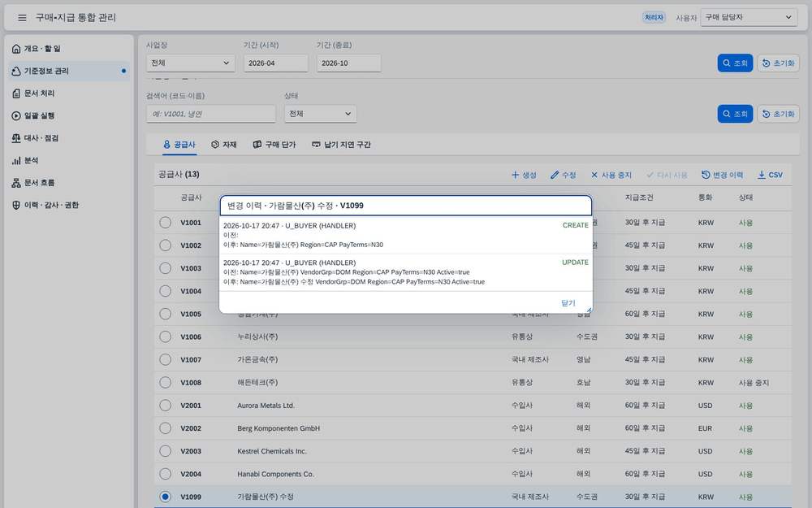Select radio button for V1008

tap(165, 383)
